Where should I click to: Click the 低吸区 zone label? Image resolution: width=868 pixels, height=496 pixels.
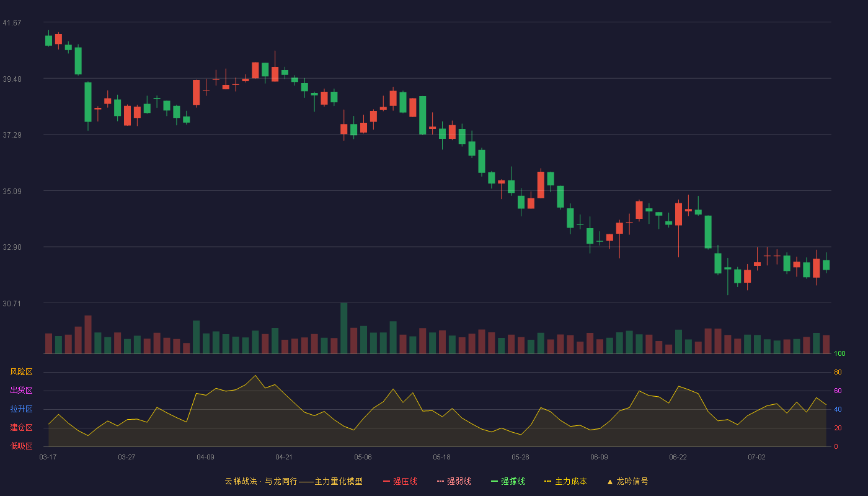pos(21,446)
